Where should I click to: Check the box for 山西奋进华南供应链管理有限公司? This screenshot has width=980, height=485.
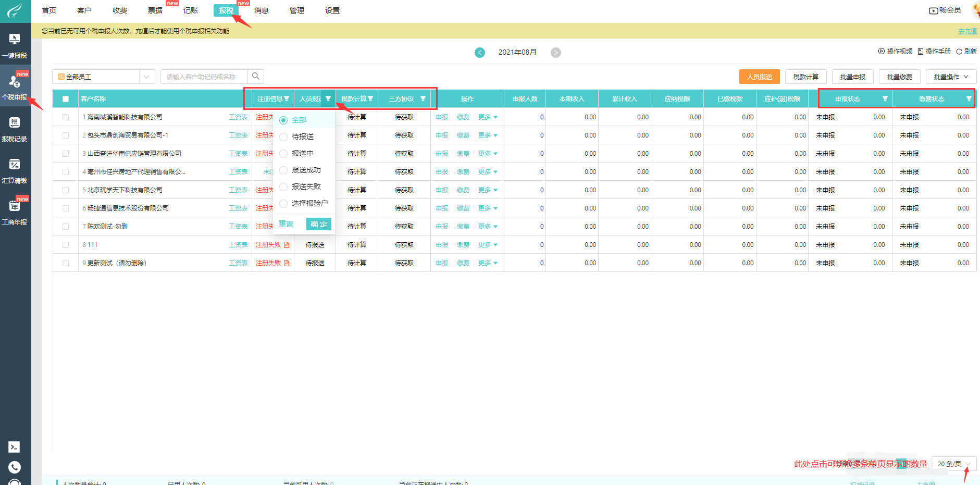click(x=66, y=154)
